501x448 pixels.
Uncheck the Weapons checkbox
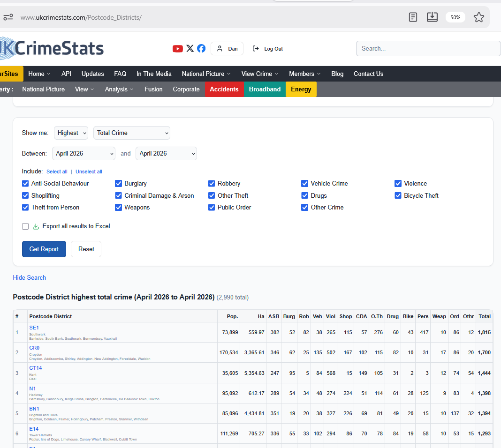[118, 208]
